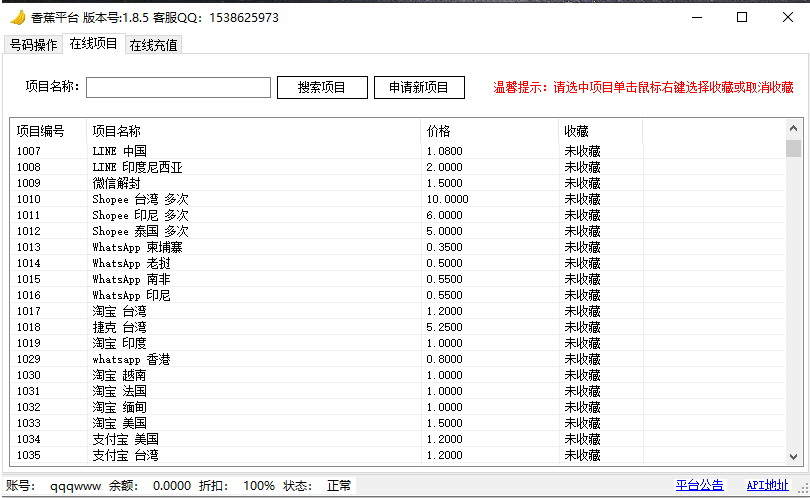The height and width of the screenshot is (498, 810).
Task: Click the 余额 0.0000 balance value
Action: tap(172, 486)
